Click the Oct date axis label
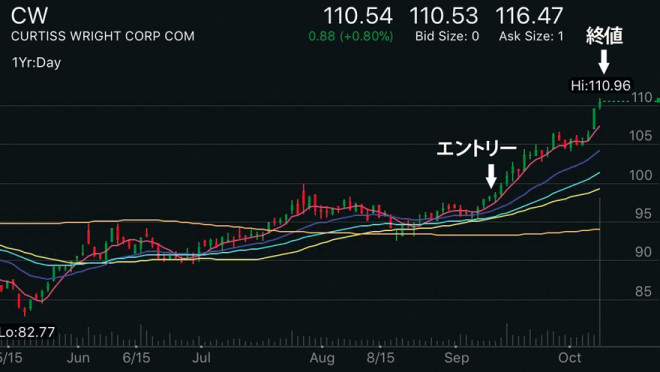This screenshot has height=372, width=660. pos(569,358)
